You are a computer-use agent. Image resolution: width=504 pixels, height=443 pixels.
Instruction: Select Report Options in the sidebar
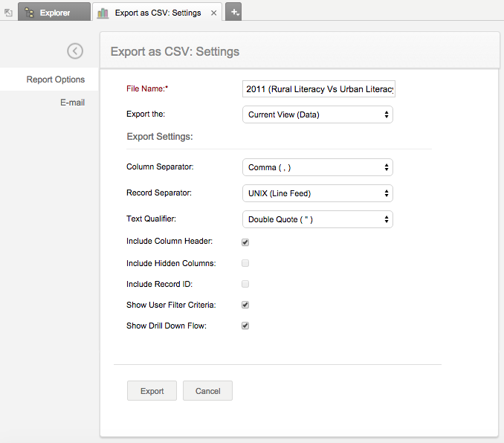(56, 80)
